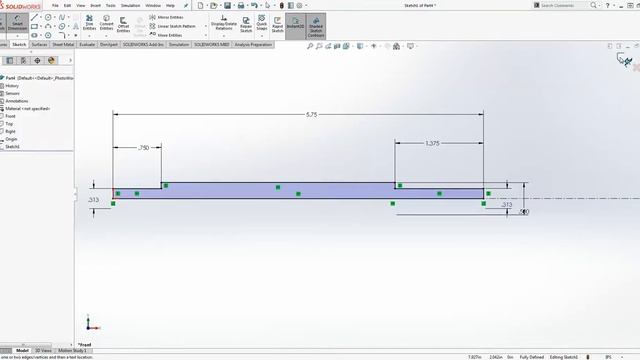Image resolution: width=640 pixels, height=360 pixels.
Task: Open the Window menu
Action: 153,6
